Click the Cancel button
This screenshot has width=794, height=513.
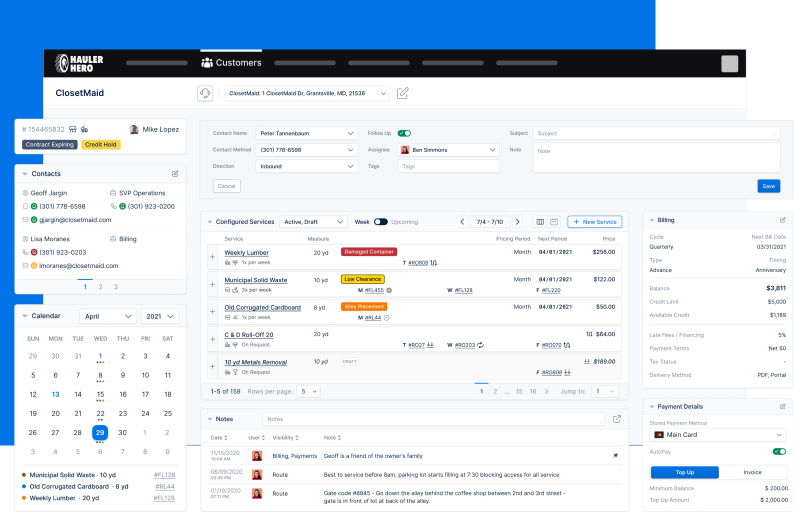(x=226, y=186)
